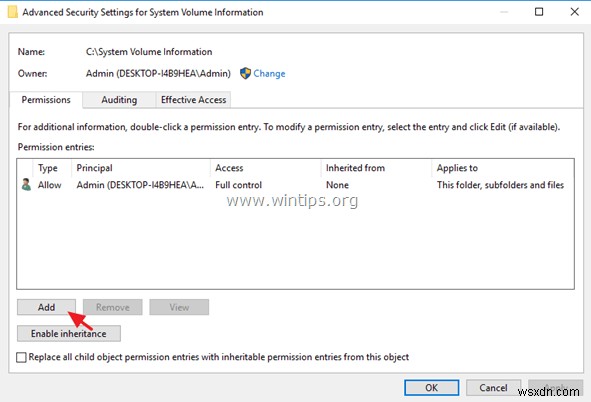Click This folder, subfolders and files cell

click(x=500, y=185)
